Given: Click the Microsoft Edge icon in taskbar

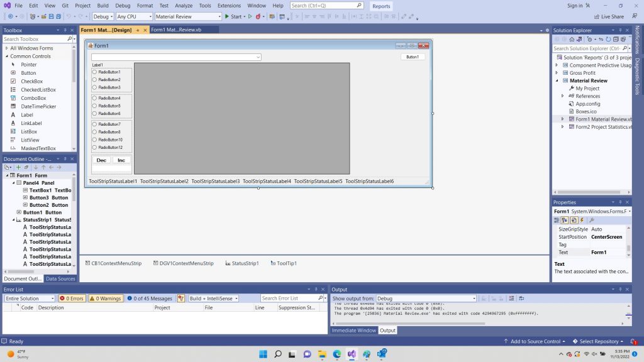Looking at the screenshot, I should pos(337,354).
